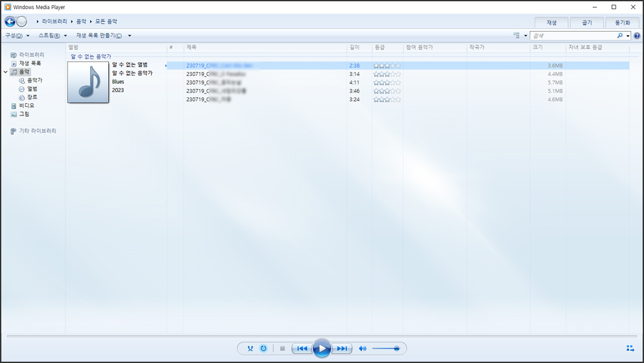The height and width of the screenshot is (363, 644).
Task: Select 비디오 in the navigation tree
Action: (26, 106)
